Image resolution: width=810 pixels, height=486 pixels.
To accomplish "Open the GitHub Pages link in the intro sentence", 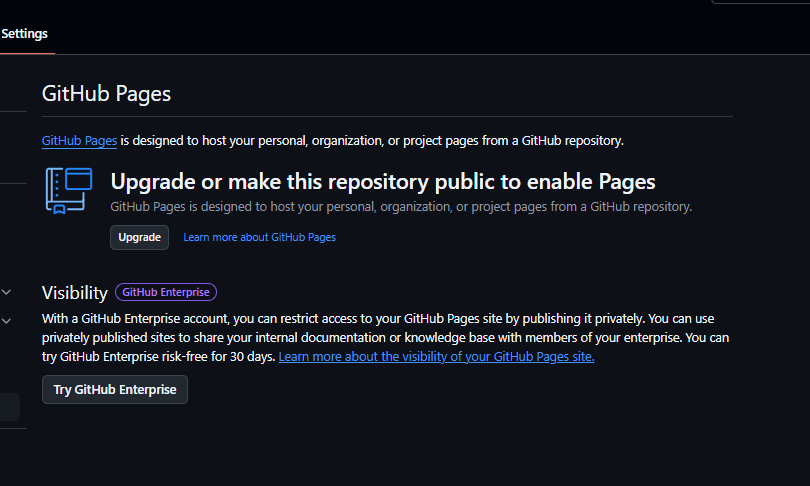I will pyautogui.click(x=80, y=140).
